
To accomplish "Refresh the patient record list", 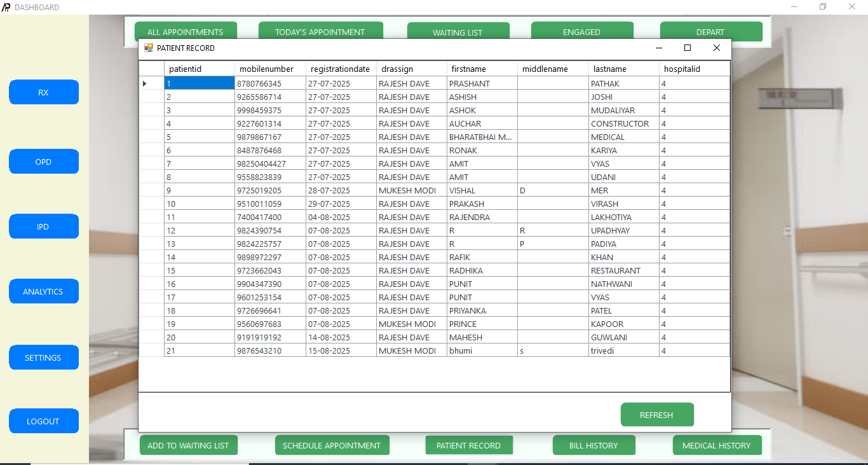I will pyautogui.click(x=656, y=415).
